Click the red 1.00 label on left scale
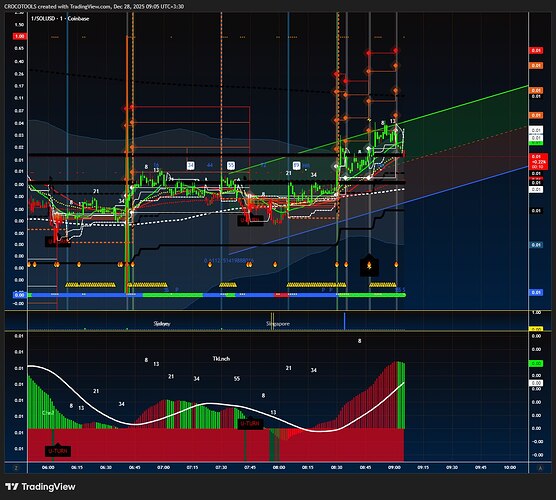Image resolution: width=556 pixels, height=500 pixels. (x=20, y=36)
